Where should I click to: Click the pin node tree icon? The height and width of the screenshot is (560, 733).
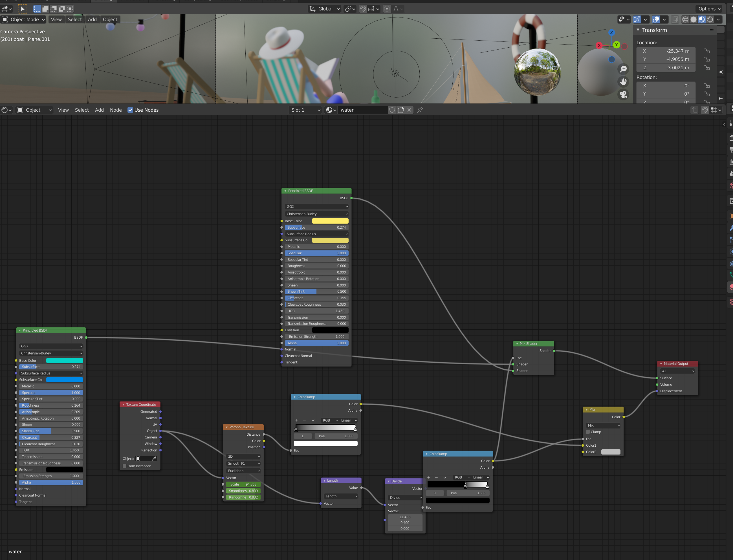[420, 110]
